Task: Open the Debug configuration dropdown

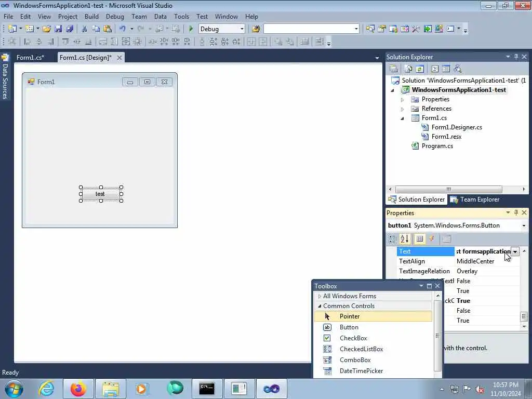Action: point(242,29)
